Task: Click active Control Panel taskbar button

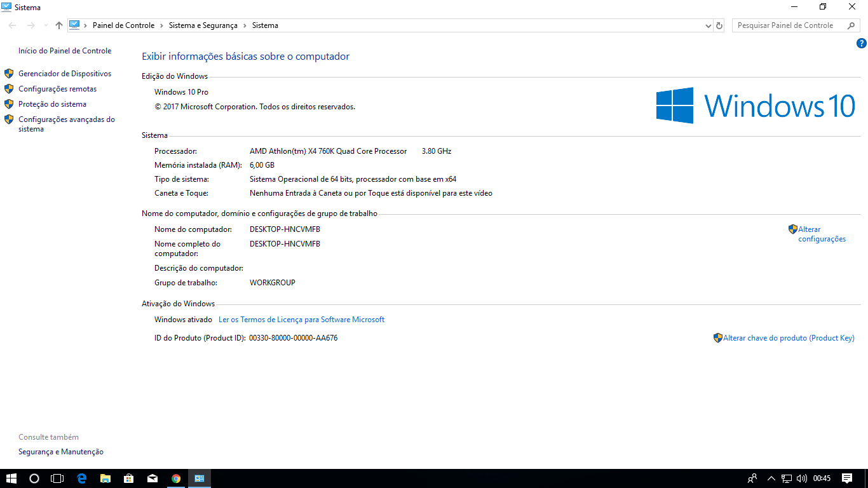Action: pos(200,478)
